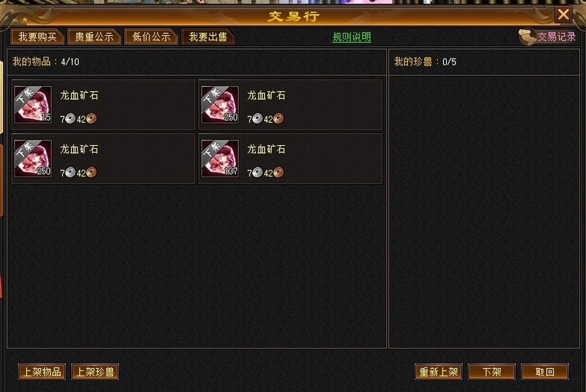Close the 交易行 window

[563, 14]
